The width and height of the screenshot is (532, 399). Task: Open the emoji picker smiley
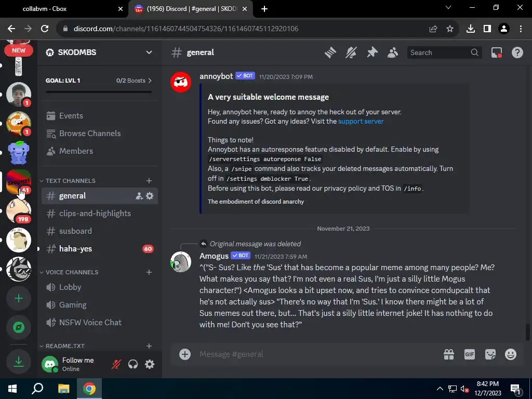click(511, 354)
